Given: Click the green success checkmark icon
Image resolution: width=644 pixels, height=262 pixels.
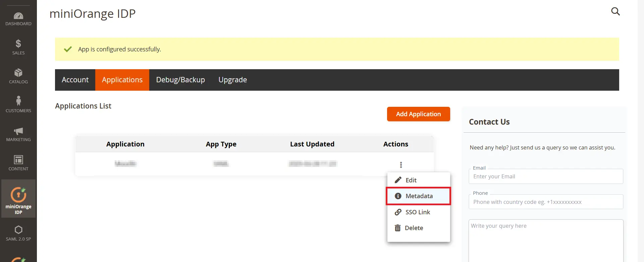Looking at the screenshot, I should (68, 49).
